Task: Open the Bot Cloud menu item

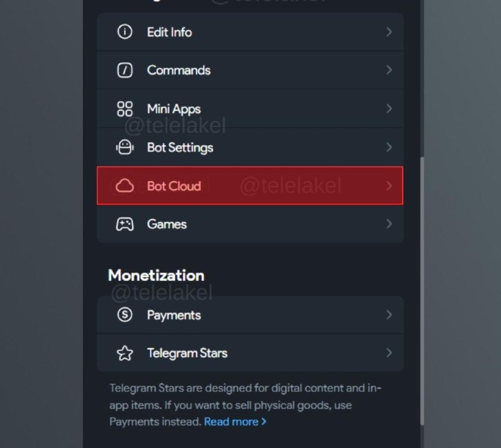Action: point(174,186)
